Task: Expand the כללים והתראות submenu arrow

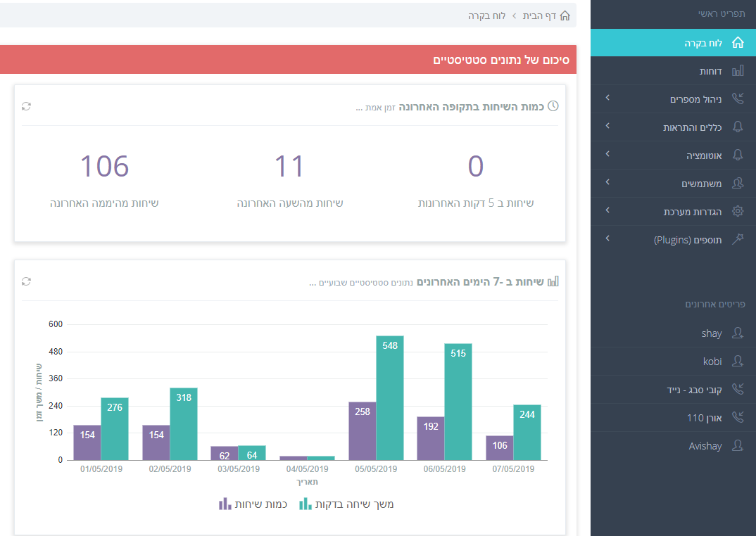Action: pos(607,126)
